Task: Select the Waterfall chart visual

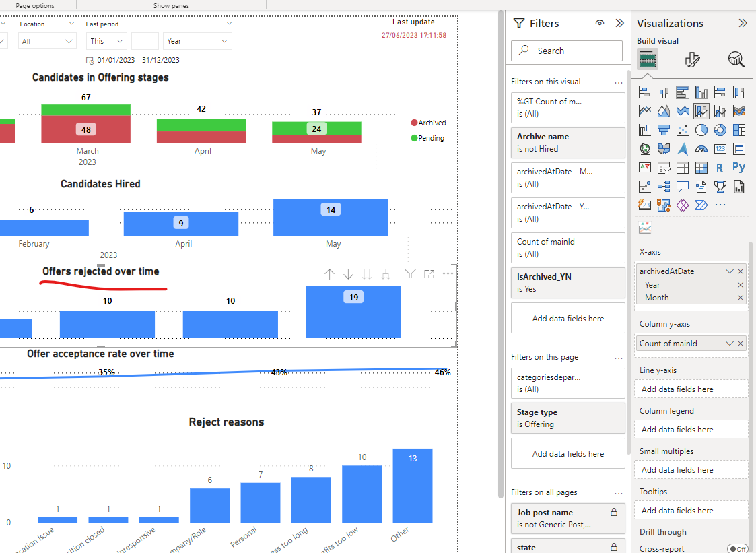Action: click(645, 130)
